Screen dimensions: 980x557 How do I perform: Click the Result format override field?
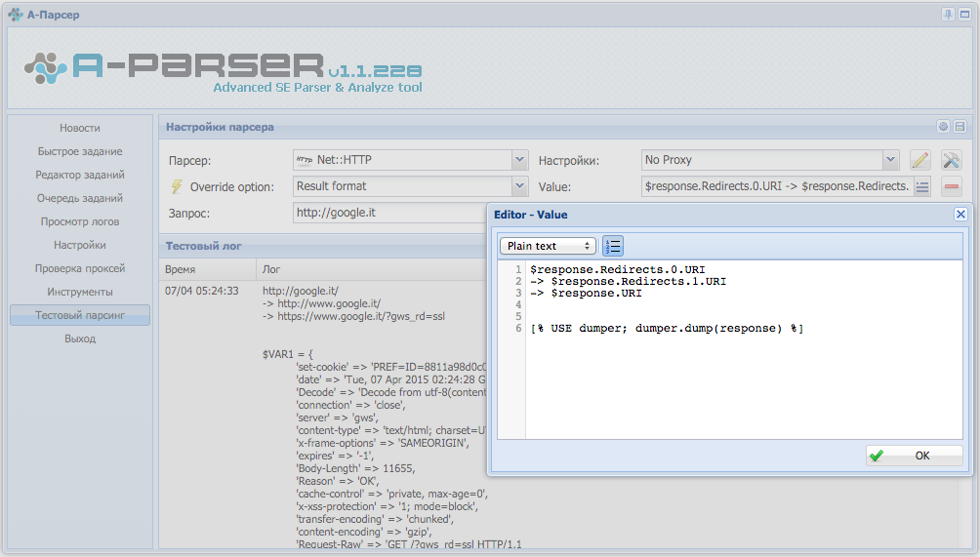click(x=403, y=186)
